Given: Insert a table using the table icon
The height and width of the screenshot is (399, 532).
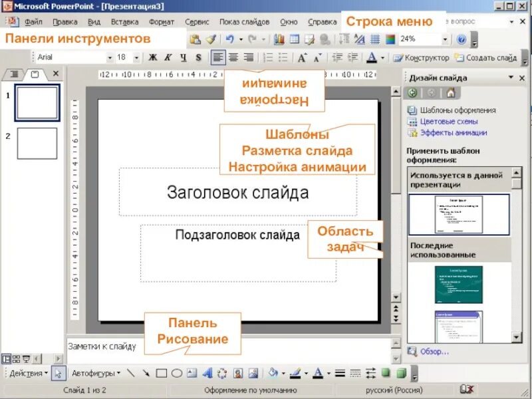Looking at the screenshot, I should point(294,39).
